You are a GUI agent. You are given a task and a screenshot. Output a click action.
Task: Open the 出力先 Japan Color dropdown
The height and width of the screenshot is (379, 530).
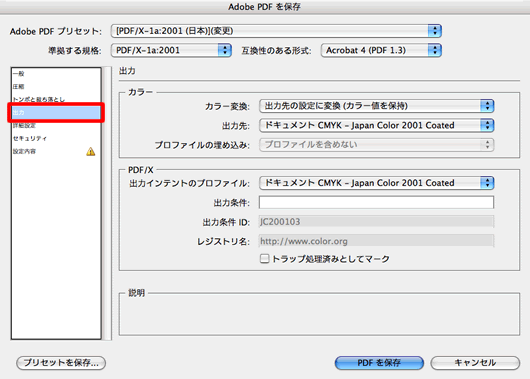(x=377, y=125)
